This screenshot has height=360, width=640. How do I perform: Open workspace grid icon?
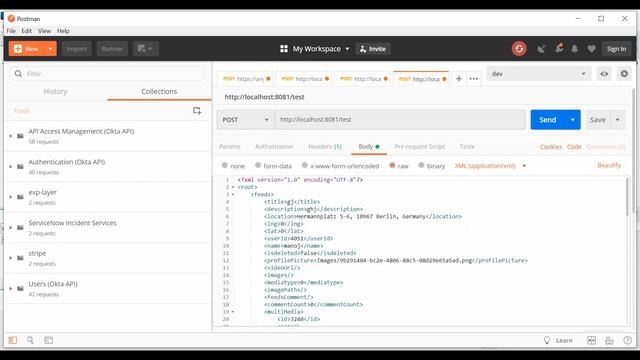coord(284,49)
